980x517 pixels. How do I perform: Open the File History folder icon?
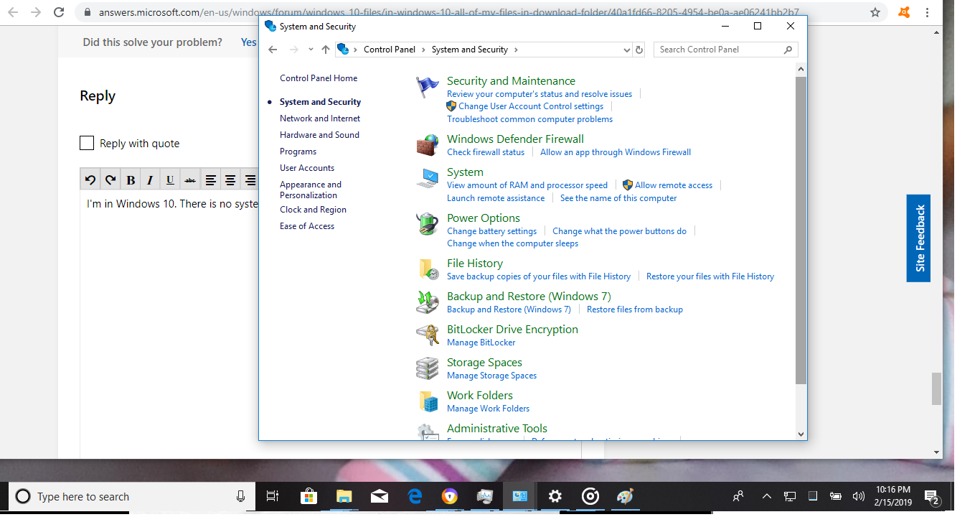tap(428, 269)
